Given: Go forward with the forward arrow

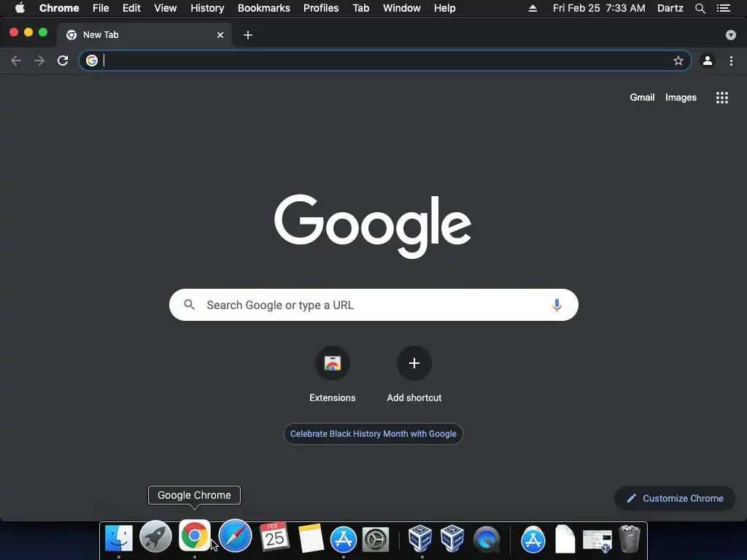Looking at the screenshot, I should coord(39,61).
